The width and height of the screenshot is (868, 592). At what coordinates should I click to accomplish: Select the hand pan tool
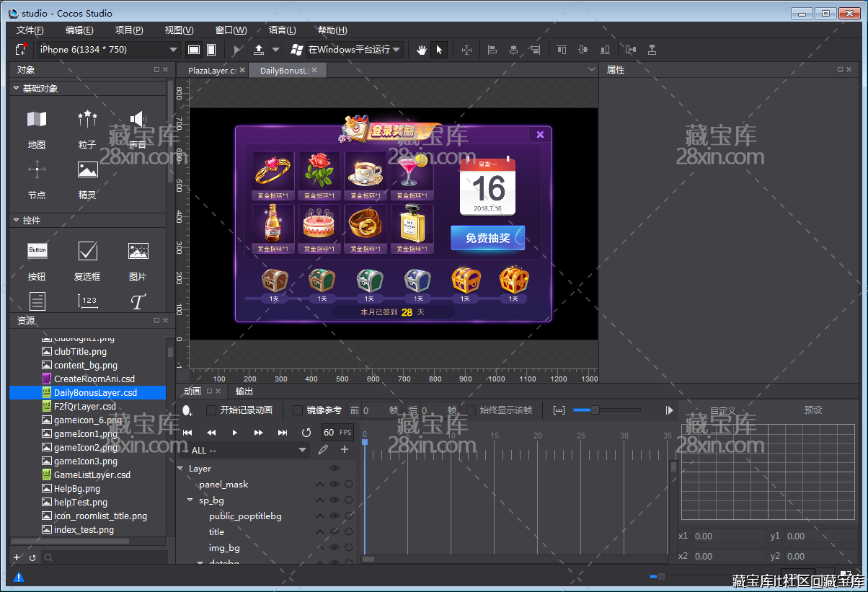[422, 50]
